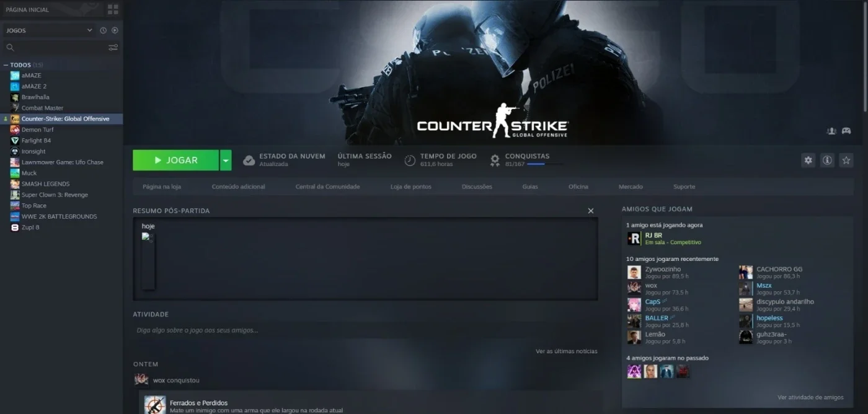Click the Farlight 84 game icon

click(x=15, y=141)
